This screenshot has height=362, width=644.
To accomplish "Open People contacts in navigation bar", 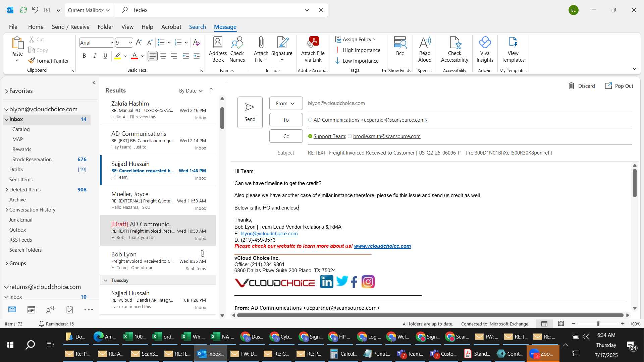I will (x=50, y=309).
